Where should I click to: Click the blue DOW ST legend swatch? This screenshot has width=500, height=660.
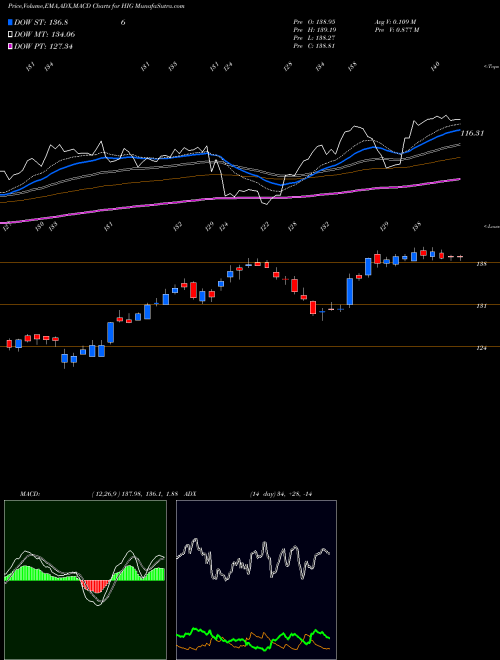pyautogui.click(x=10, y=23)
